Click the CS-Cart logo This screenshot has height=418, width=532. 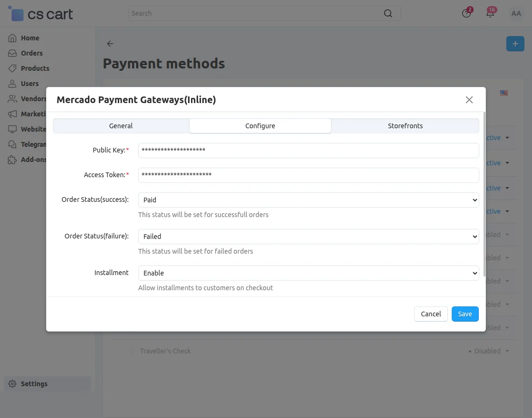[x=40, y=14]
